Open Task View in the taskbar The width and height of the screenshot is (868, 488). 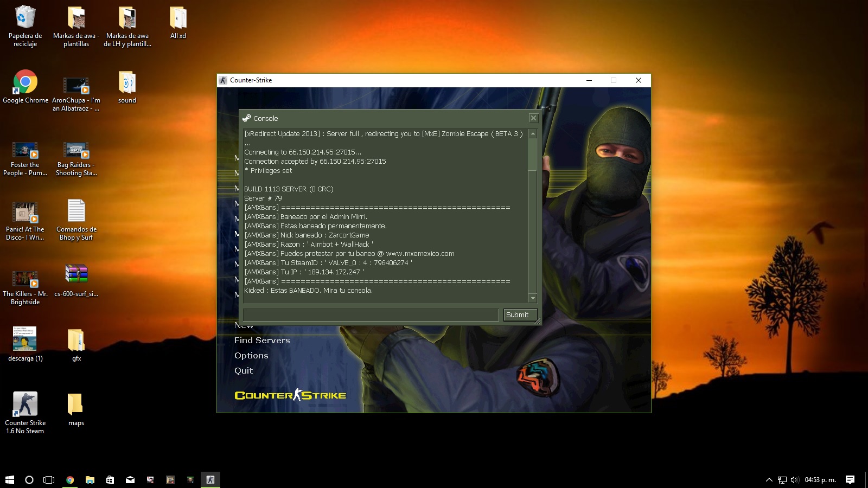coord(49,479)
